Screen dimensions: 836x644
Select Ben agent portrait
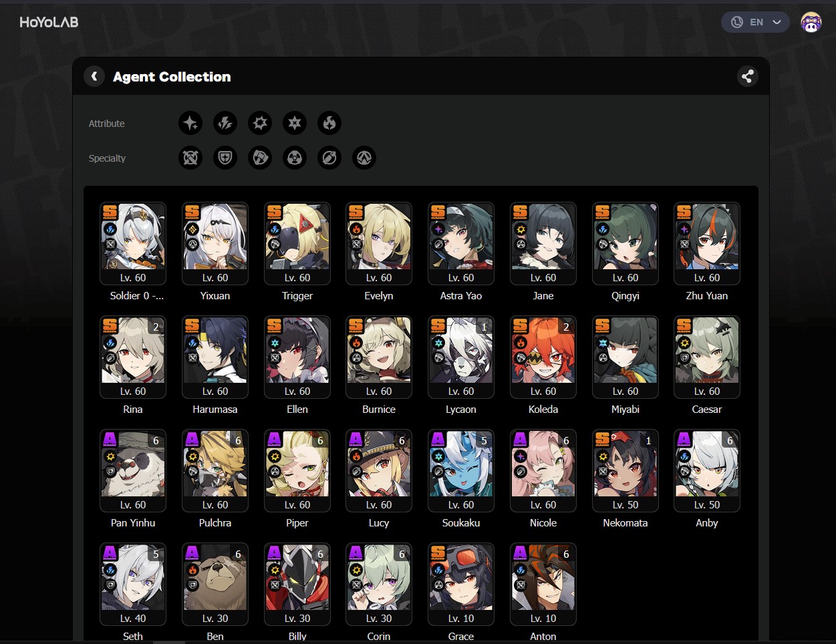tap(215, 585)
